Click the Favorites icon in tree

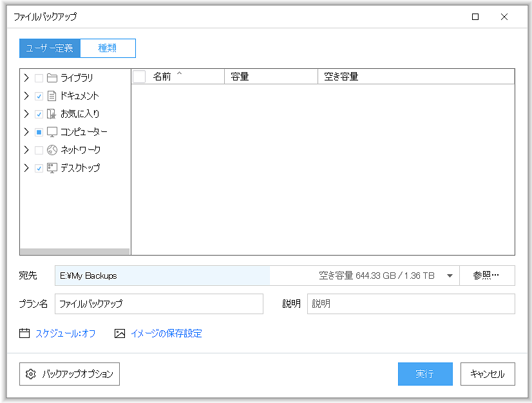point(52,114)
